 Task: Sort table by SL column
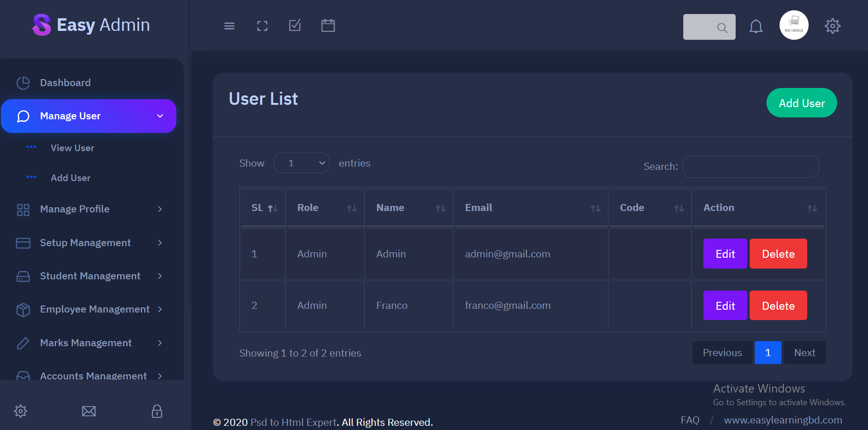point(264,208)
